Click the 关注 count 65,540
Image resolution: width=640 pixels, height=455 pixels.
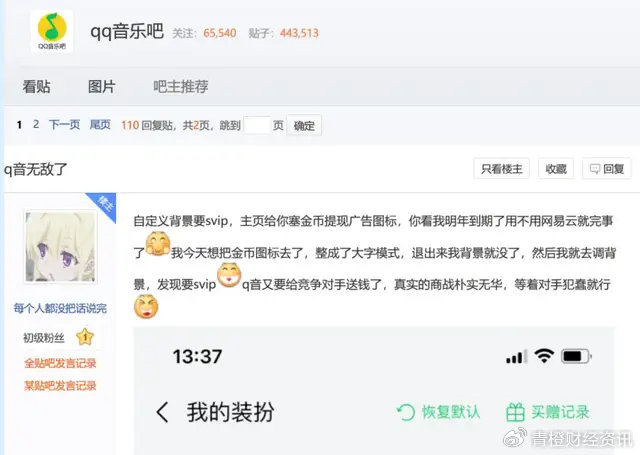pyautogui.click(x=220, y=33)
